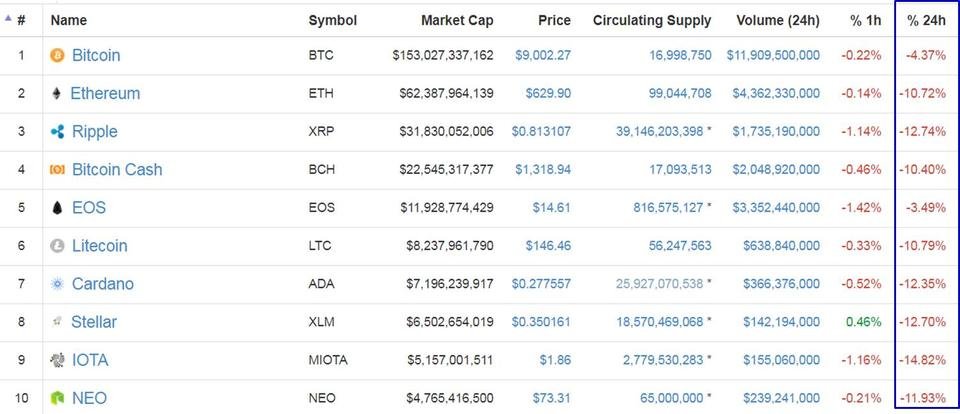
Task: Open the Stellar coin link
Action: pos(94,322)
